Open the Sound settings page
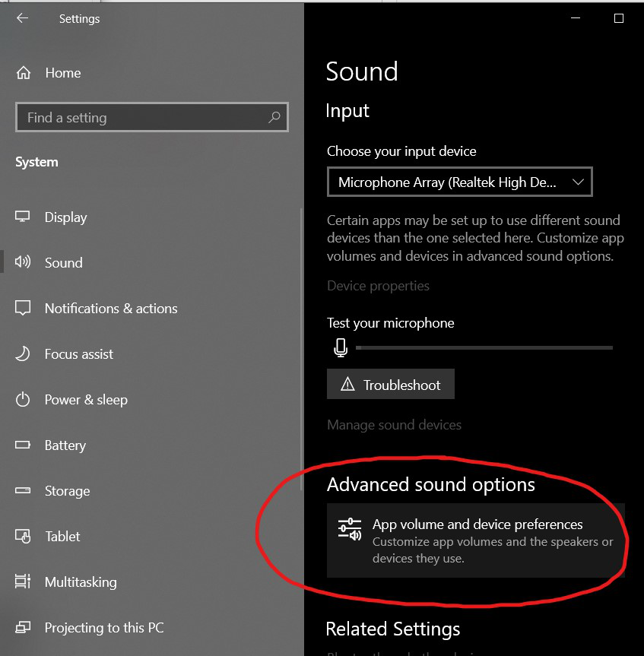 click(63, 263)
